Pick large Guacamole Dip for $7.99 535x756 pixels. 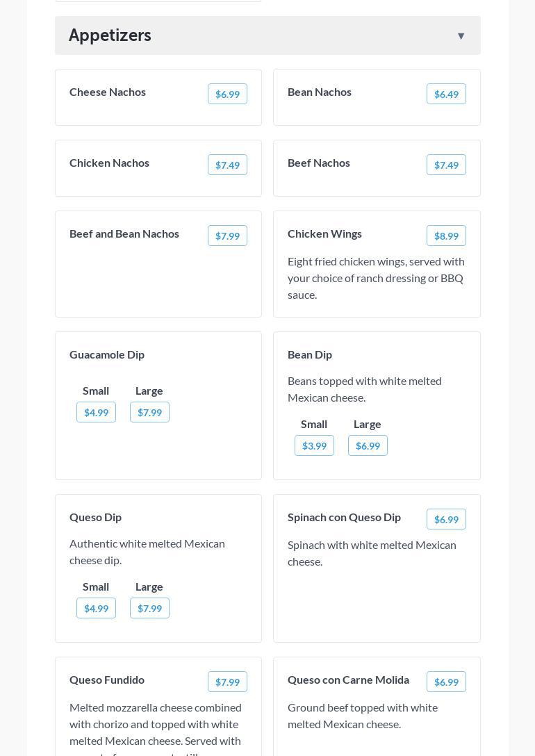point(149,413)
